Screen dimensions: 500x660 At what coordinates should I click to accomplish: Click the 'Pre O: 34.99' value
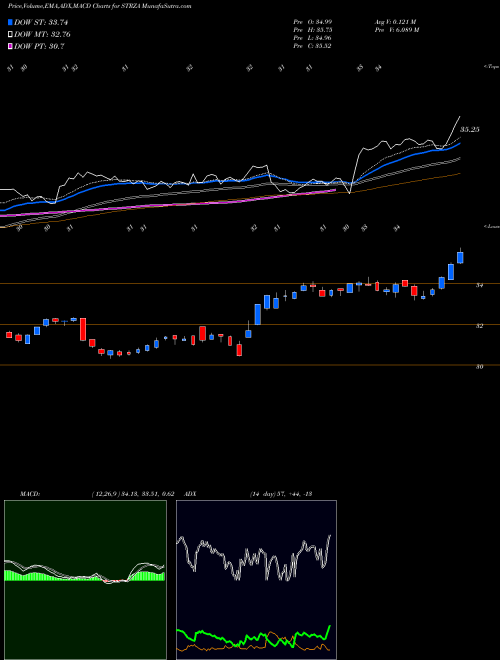[313, 22]
